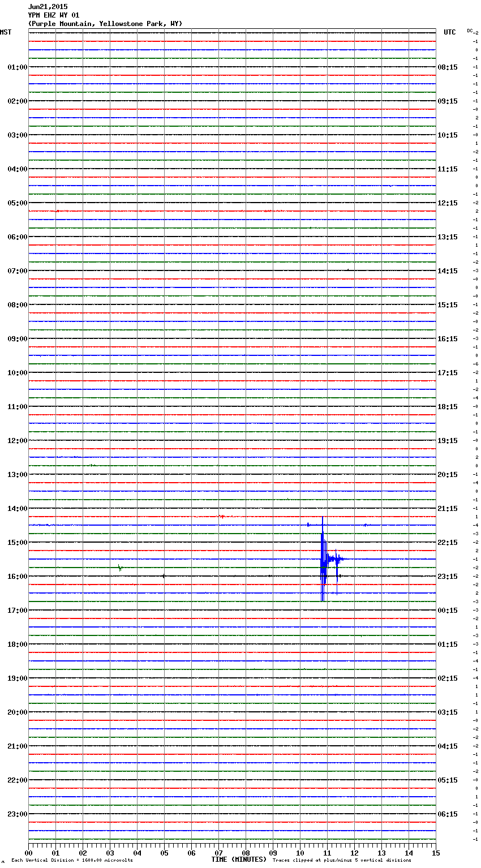
Task: Select the station code YPM EHZ WY 01
Action: coord(54,15)
